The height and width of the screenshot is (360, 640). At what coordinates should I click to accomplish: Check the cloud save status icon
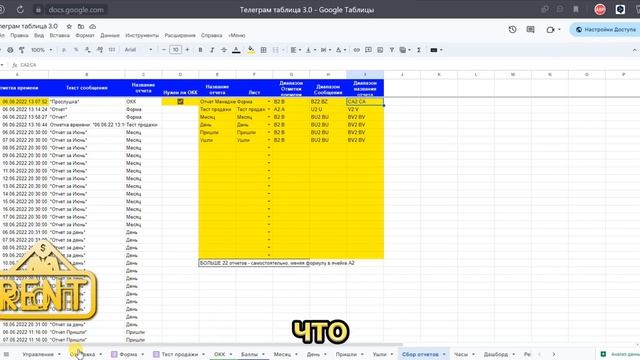pyautogui.click(x=93, y=27)
